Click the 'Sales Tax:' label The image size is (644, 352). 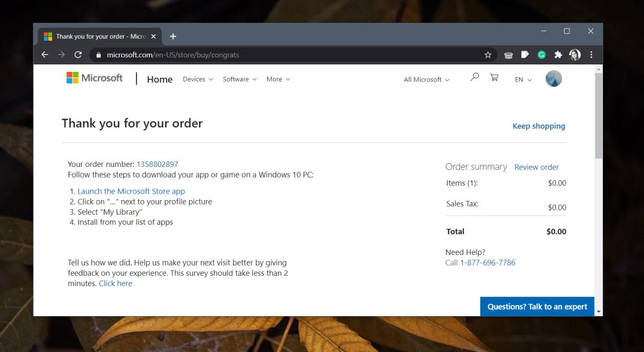point(462,204)
